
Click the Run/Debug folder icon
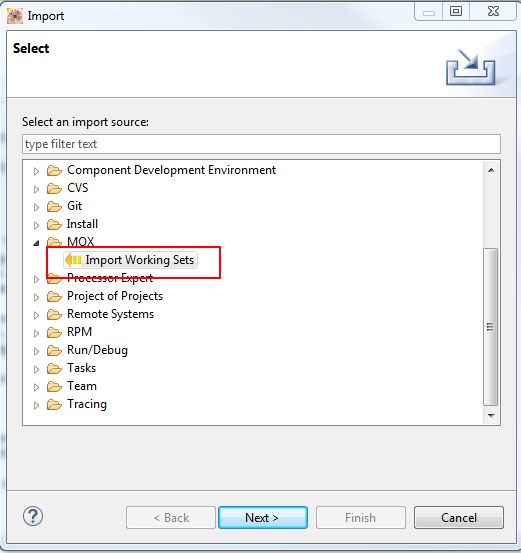[54, 351]
